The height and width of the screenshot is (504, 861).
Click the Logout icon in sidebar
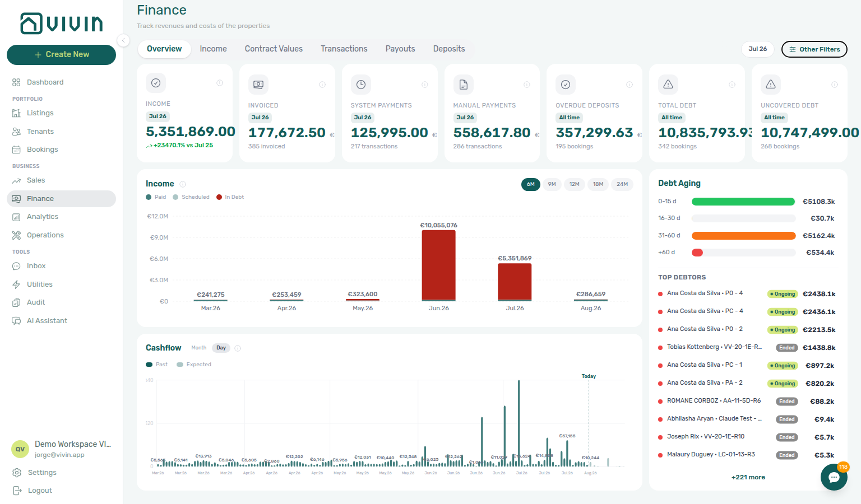17,491
